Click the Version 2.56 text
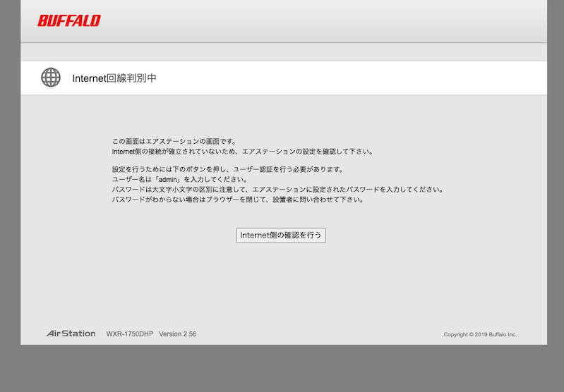This screenshot has height=392, width=564. click(x=178, y=333)
